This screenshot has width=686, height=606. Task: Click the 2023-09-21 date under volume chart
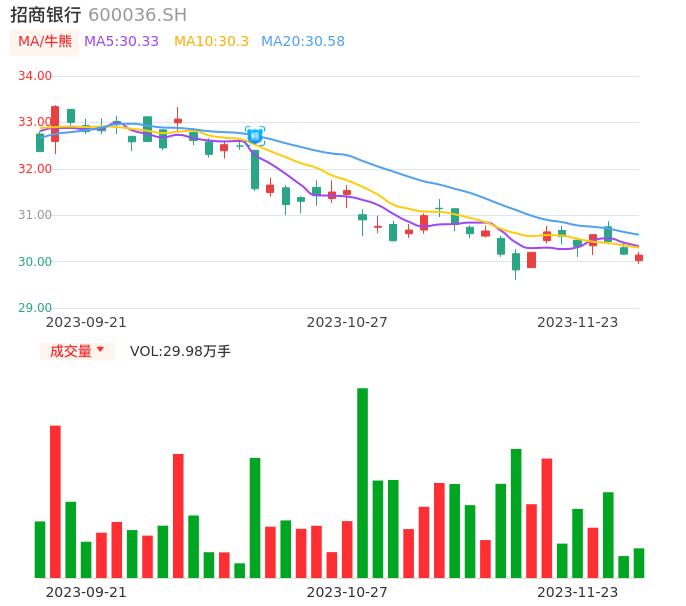pyautogui.click(x=86, y=593)
